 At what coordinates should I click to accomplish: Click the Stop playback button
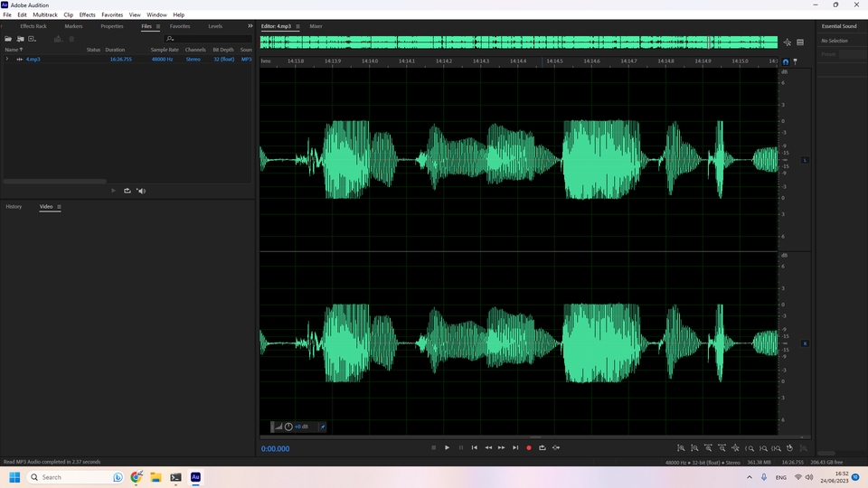click(433, 447)
